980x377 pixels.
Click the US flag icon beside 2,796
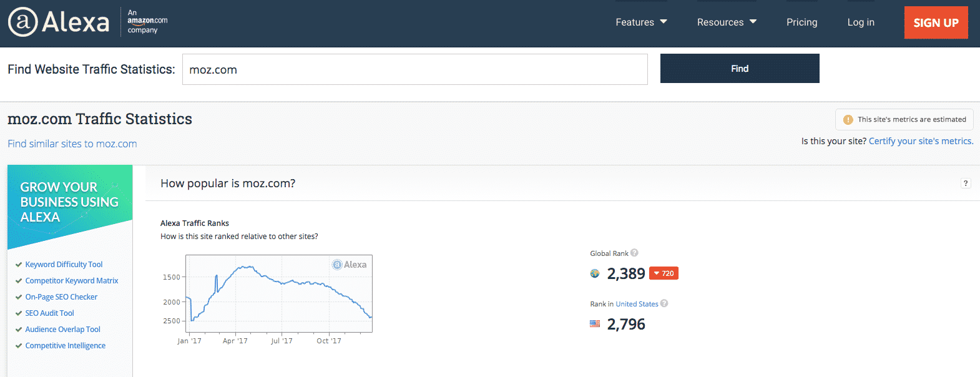pos(595,324)
